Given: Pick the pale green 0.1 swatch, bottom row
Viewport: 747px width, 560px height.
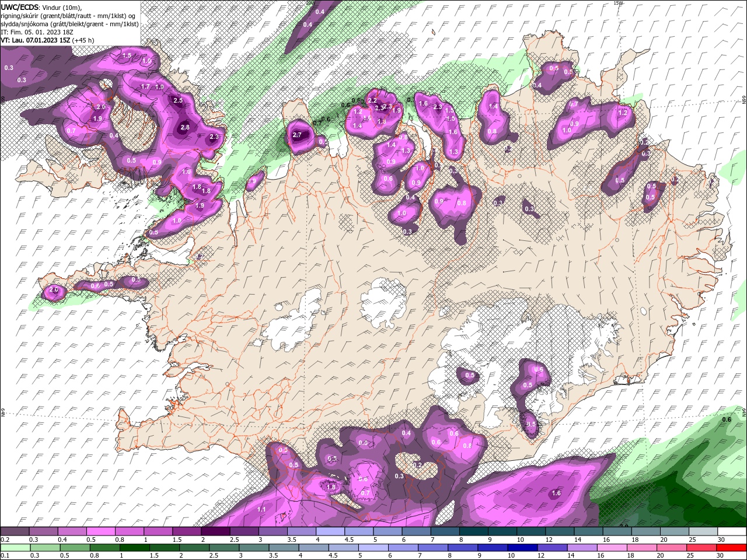Looking at the screenshot, I should [x=15, y=548].
